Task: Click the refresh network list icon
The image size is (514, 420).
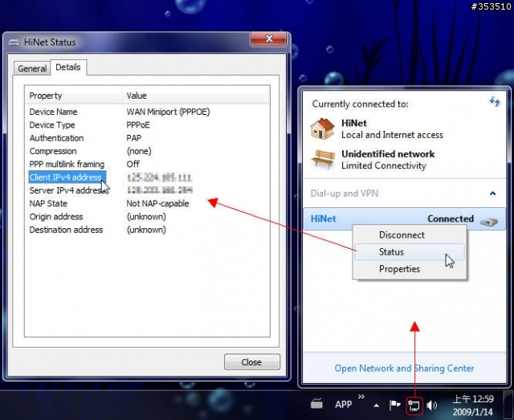Action: [495, 102]
